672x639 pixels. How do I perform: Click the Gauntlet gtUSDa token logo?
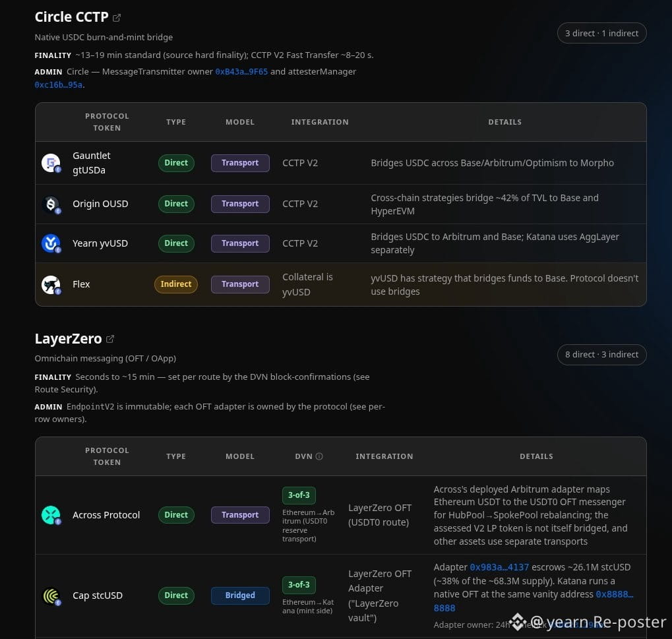point(51,163)
